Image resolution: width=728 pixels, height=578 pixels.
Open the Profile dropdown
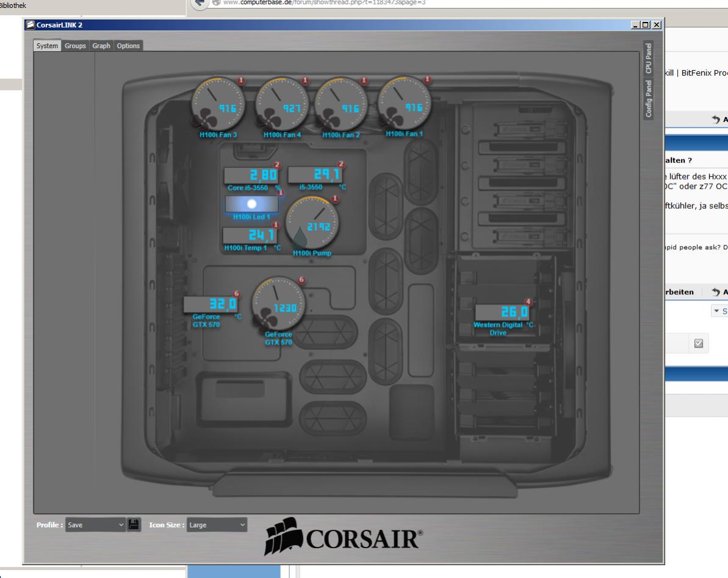[95, 525]
